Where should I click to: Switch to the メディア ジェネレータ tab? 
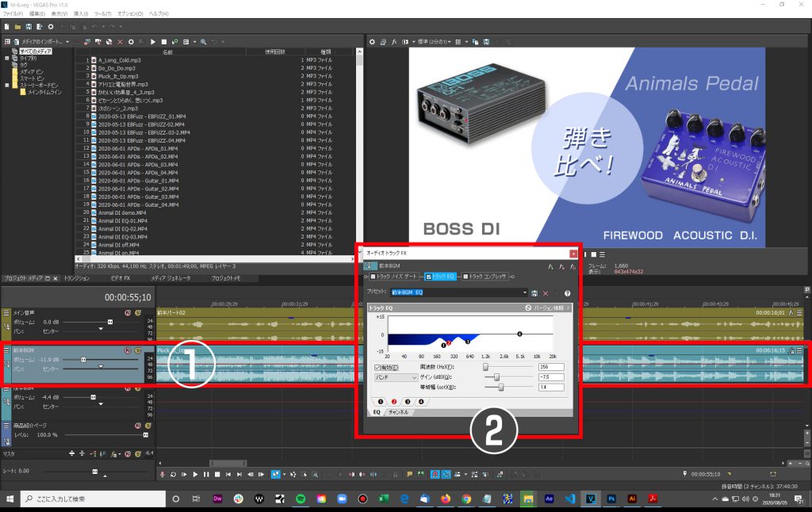pos(170,278)
